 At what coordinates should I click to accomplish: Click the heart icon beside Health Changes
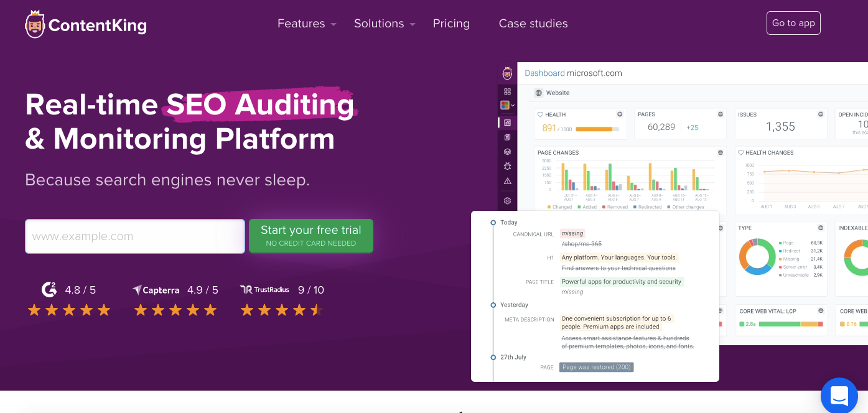[741, 152]
